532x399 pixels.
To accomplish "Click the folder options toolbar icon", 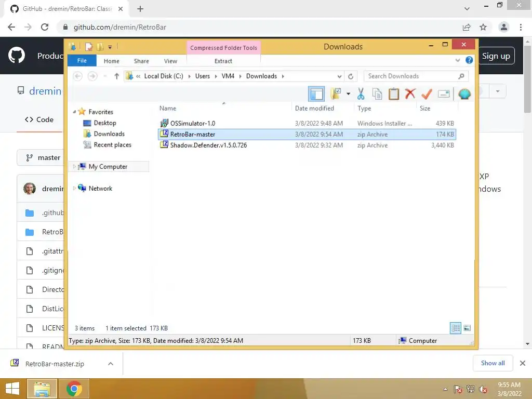I will coord(336,94).
